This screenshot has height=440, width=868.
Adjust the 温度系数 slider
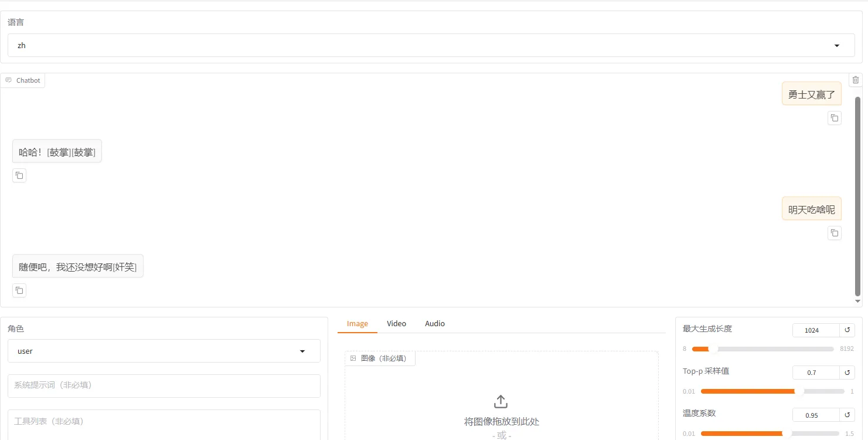770,434
